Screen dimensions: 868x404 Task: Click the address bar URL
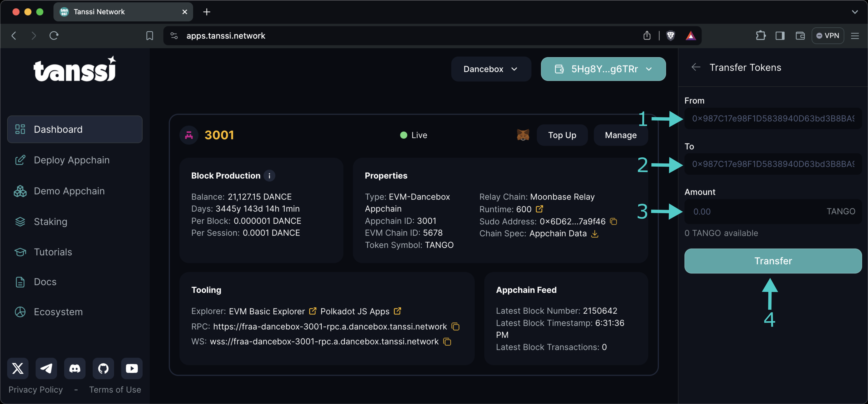pyautogui.click(x=226, y=36)
